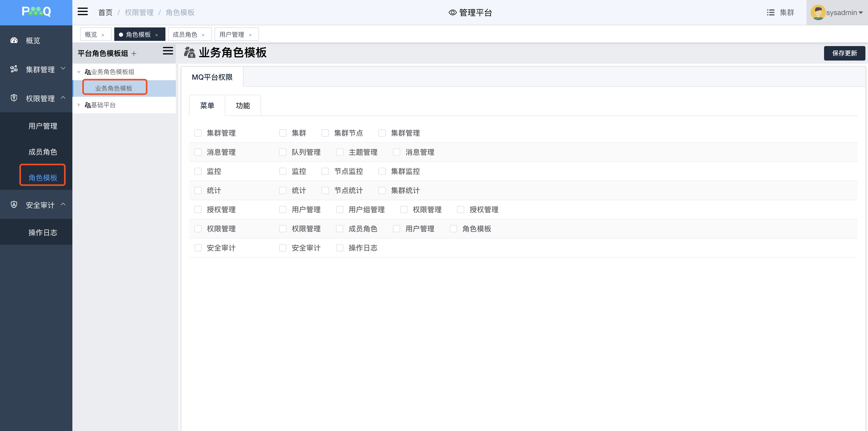Toggle the template group panel list icon
The image size is (868, 431).
tap(167, 51)
